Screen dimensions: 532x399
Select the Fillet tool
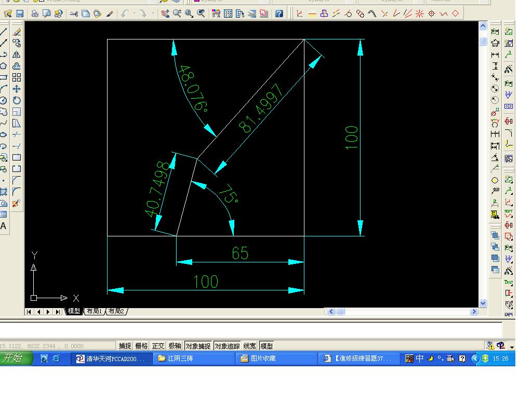(x=17, y=191)
